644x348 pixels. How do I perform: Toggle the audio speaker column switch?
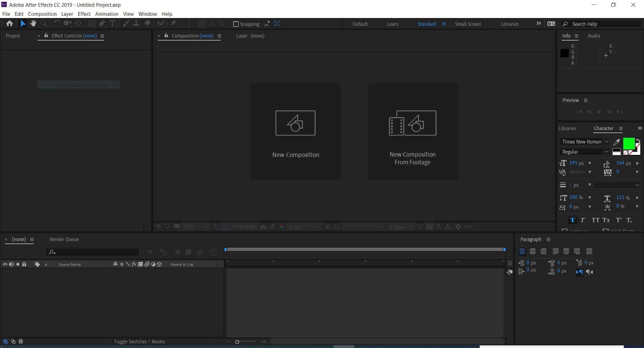tap(11, 264)
